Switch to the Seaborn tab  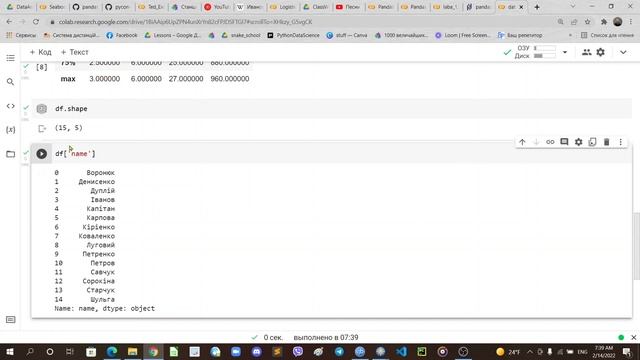[52, 7]
